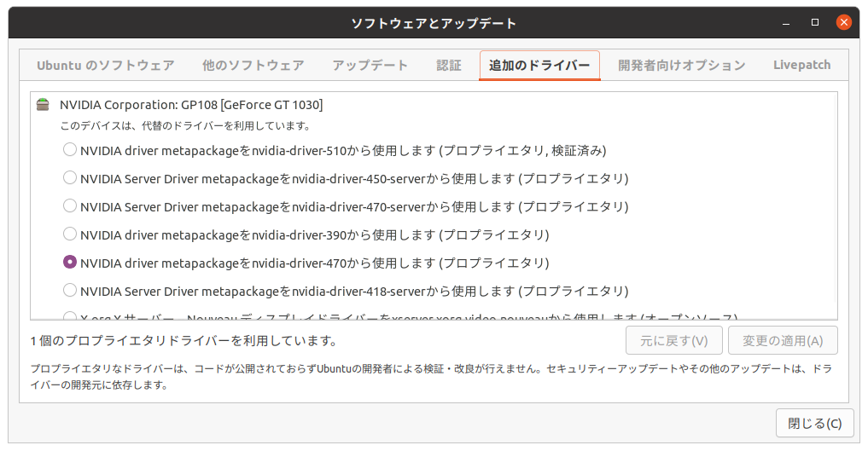Switch to 他のソフトウェア tab
Screen dimensions: 868x451
pos(253,65)
